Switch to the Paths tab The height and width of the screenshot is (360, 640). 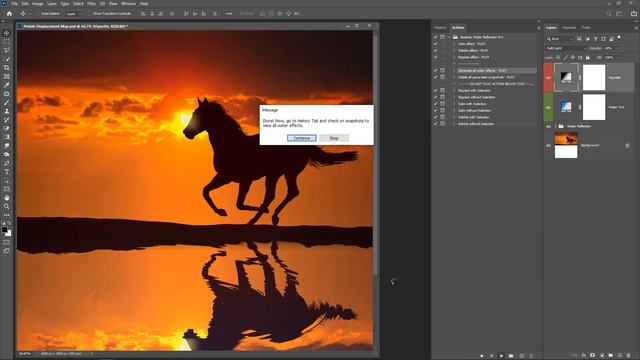[586, 28]
